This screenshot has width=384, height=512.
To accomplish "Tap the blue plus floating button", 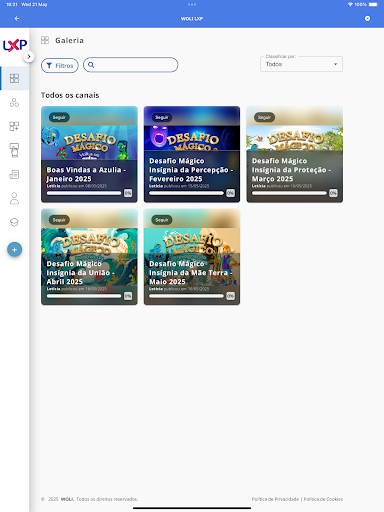I will click(x=14, y=250).
